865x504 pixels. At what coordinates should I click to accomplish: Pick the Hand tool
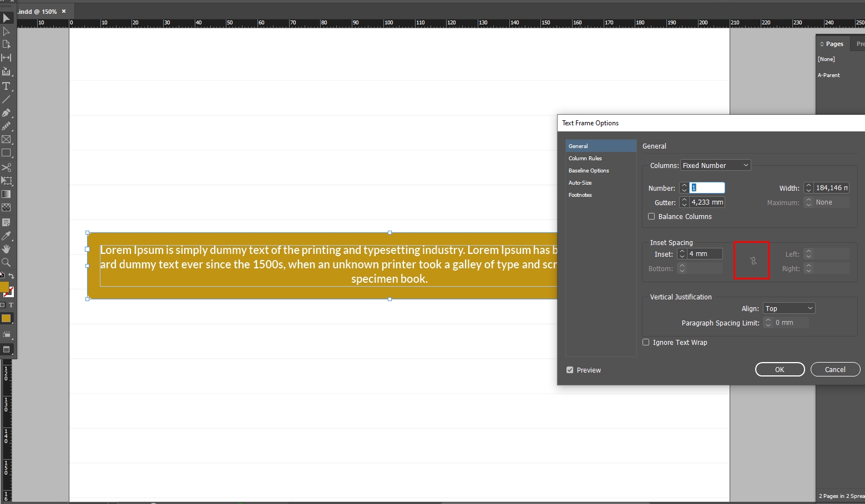(x=7, y=250)
